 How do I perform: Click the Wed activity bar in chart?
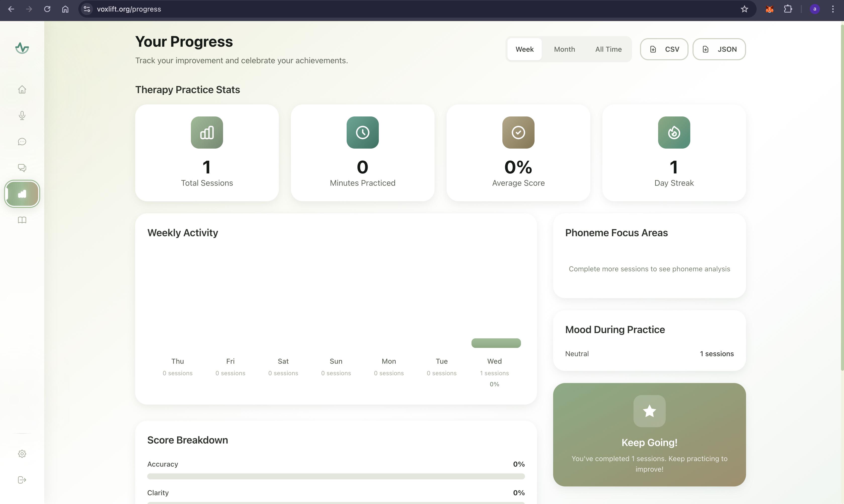click(x=496, y=343)
